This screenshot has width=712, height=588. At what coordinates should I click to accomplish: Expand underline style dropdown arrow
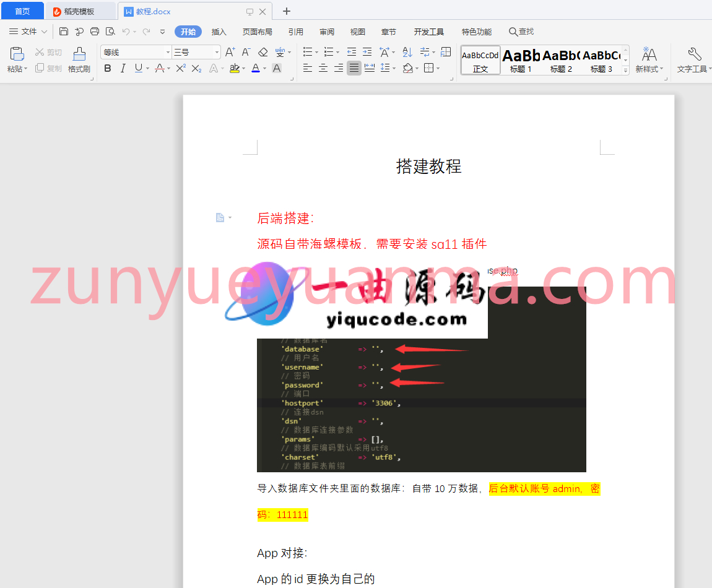pyautogui.click(x=147, y=69)
